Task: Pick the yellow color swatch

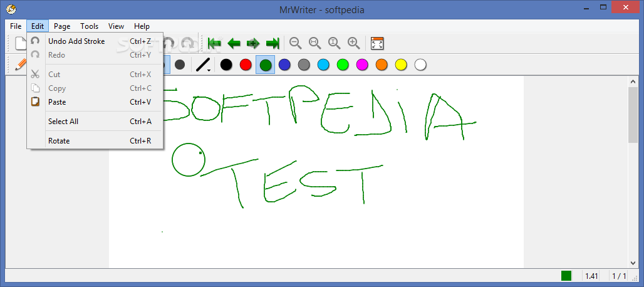Action: tap(401, 65)
